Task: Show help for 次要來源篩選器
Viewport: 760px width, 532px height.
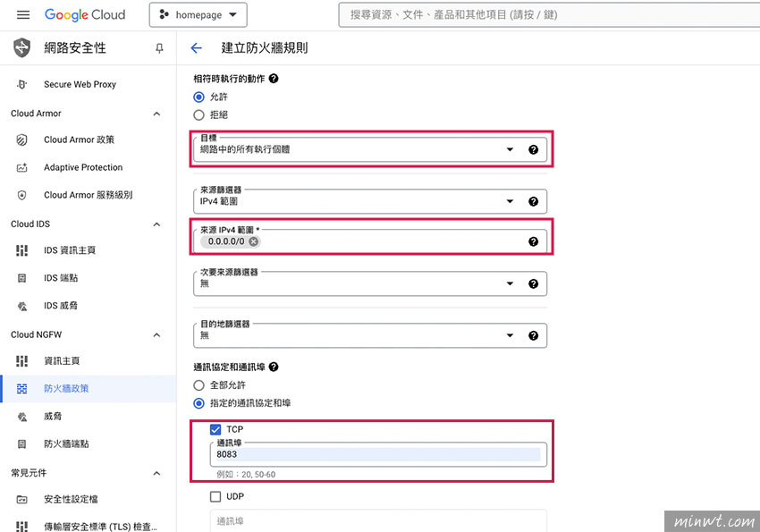Action: [x=533, y=284]
